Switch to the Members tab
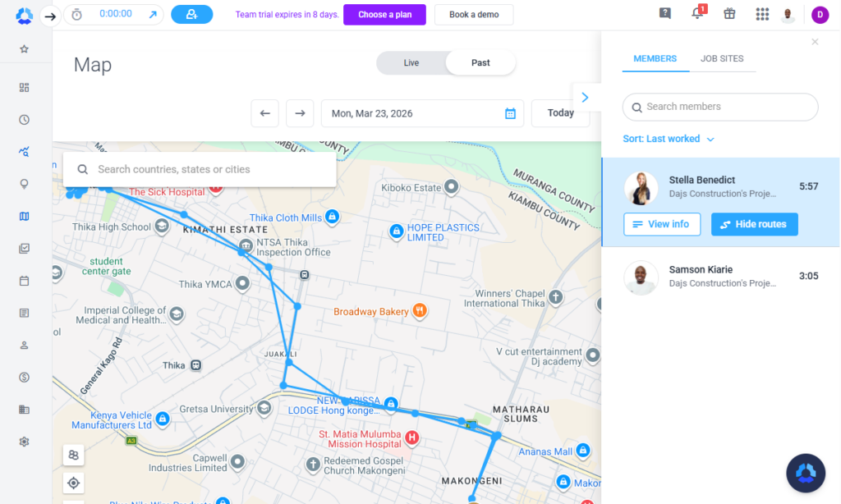 point(655,58)
